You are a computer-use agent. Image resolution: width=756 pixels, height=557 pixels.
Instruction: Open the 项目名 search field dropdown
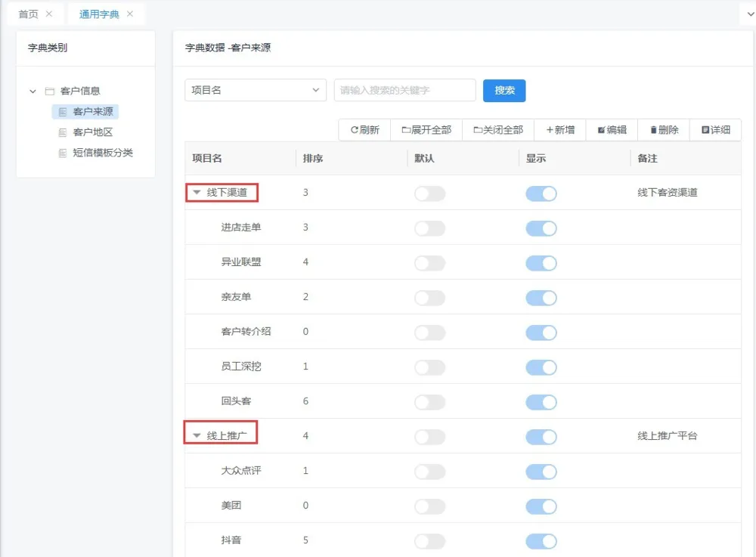point(256,91)
